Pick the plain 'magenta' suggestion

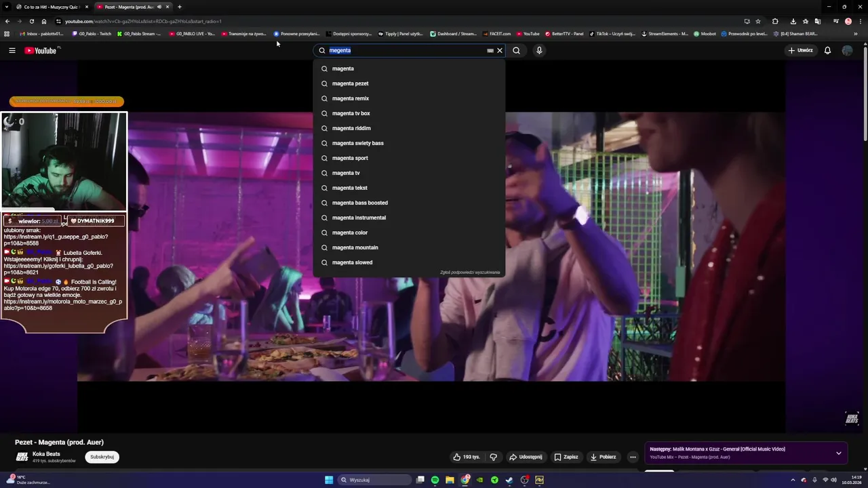tap(409, 68)
